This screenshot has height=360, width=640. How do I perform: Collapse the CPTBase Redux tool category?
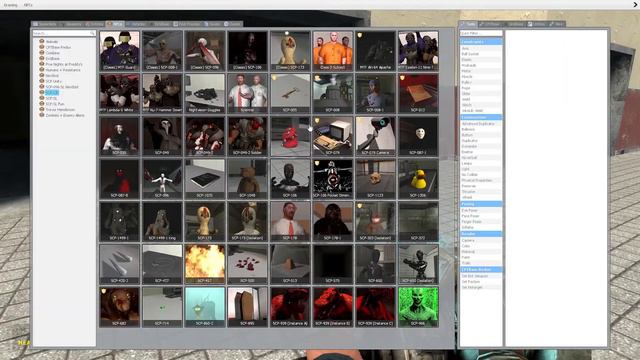481,269
